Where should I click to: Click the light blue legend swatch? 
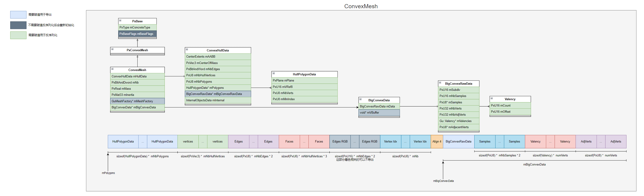coord(18,15)
